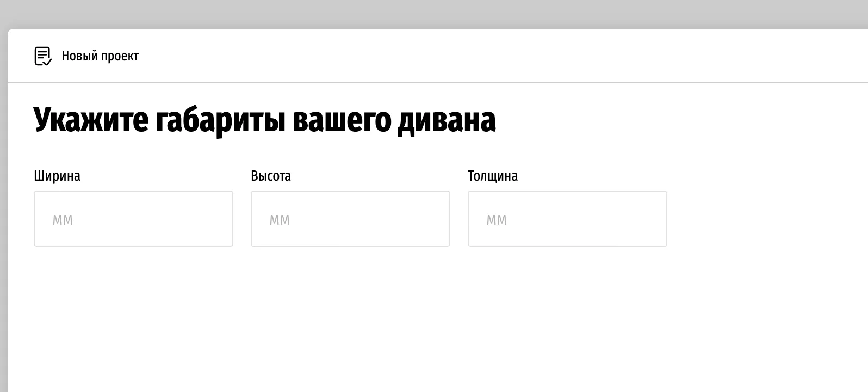Click the Толщина field label
Screen dimensions: 868x392
(x=493, y=176)
